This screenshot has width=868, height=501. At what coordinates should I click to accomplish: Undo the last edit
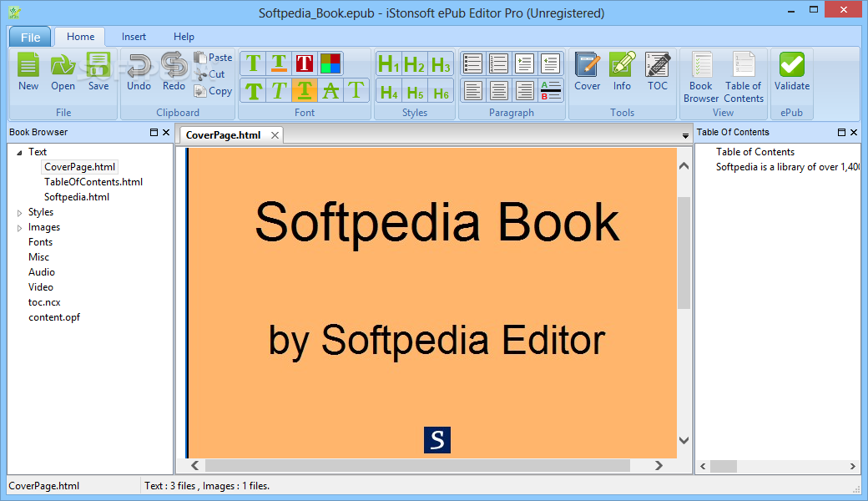point(139,72)
